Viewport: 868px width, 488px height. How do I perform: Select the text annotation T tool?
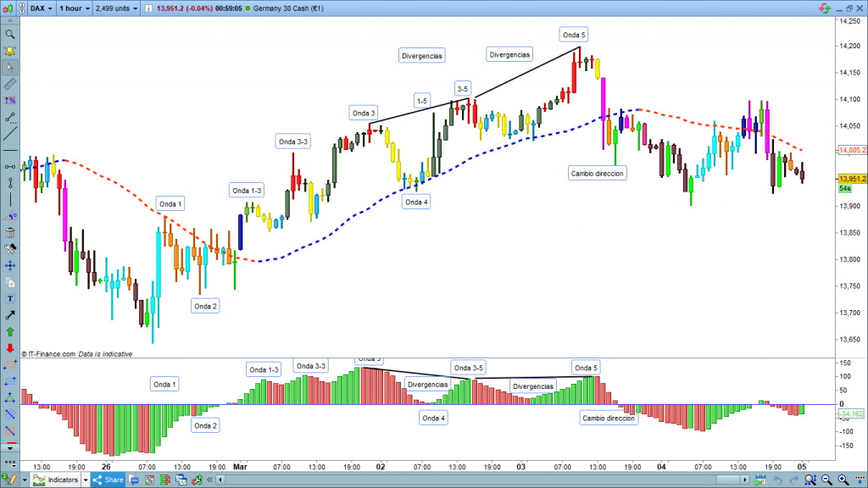tap(10, 298)
